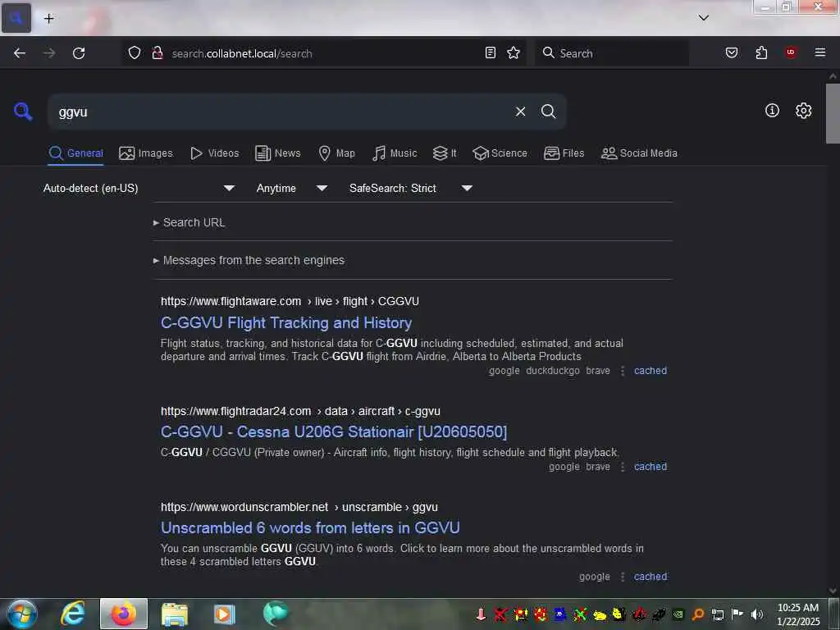Viewport: 840px width, 630px height.
Task: Click the flightaware.com result URL
Action: [290, 301]
